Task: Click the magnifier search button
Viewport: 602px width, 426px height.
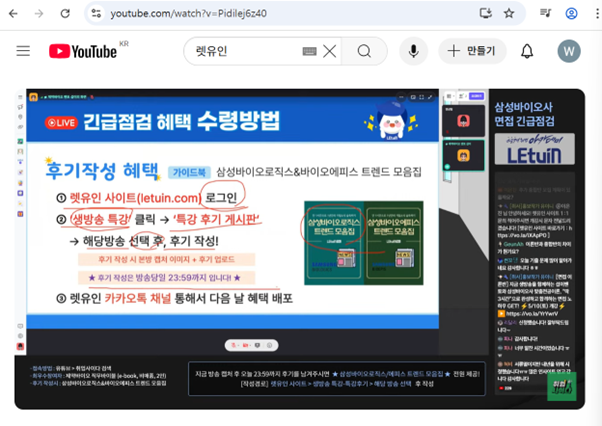Action: (x=365, y=52)
